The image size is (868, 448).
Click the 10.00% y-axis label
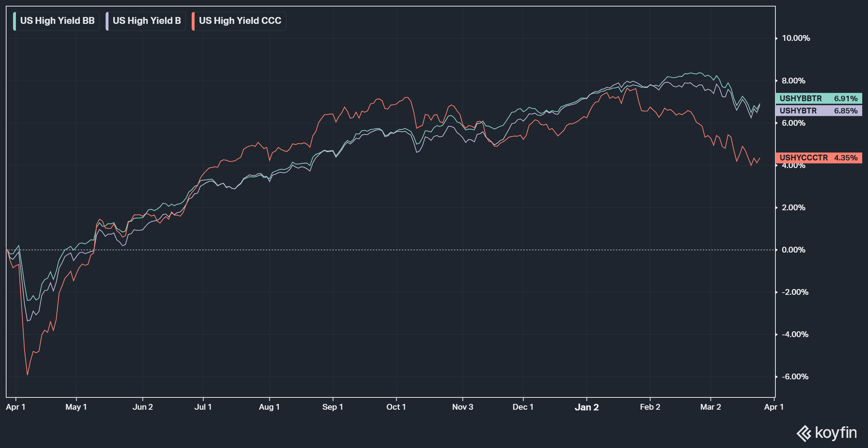(796, 38)
